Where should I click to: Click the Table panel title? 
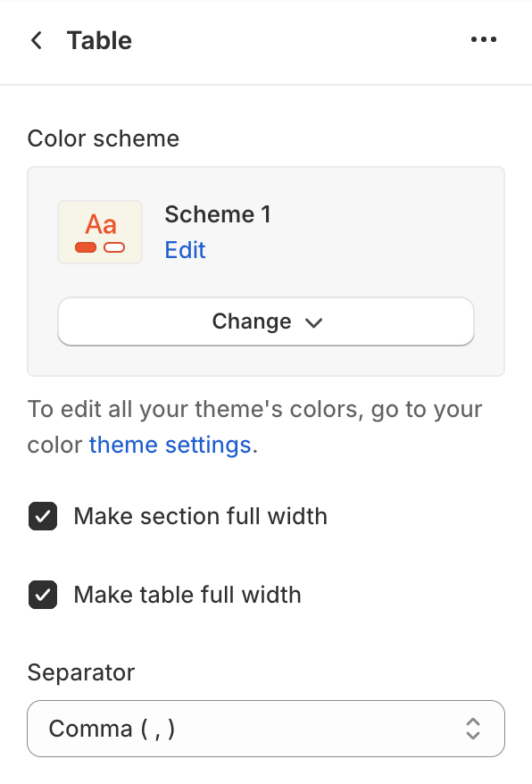[x=99, y=40]
